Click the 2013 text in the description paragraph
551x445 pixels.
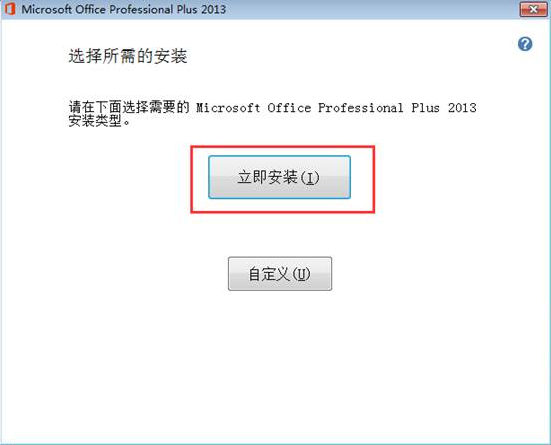462,108
